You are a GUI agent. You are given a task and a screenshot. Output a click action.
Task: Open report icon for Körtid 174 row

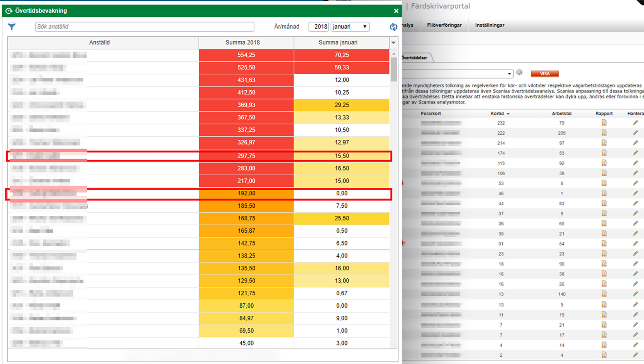point(604,153)
